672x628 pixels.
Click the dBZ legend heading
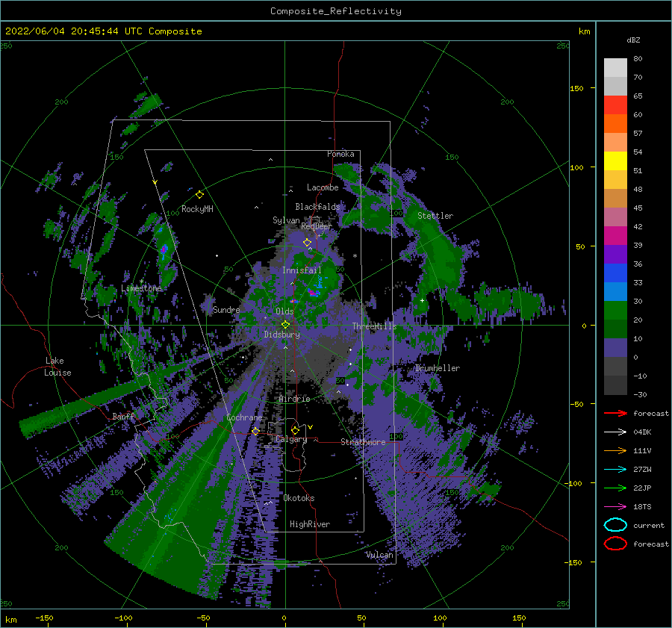click(633, 40)
